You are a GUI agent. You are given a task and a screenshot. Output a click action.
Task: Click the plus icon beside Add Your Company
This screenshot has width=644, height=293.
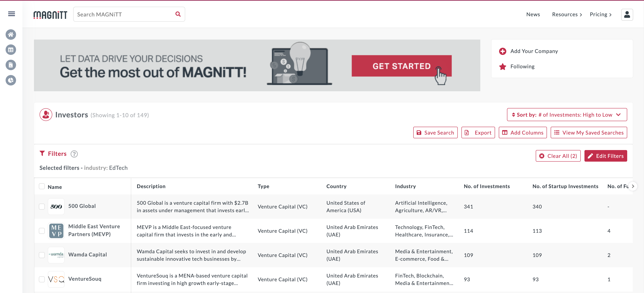tap(503, 51)
